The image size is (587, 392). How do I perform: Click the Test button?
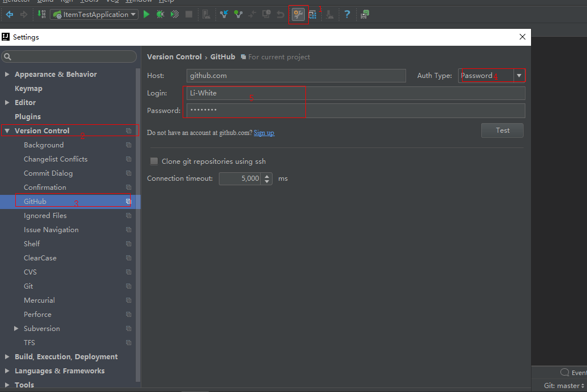click(x=502, y=130)
